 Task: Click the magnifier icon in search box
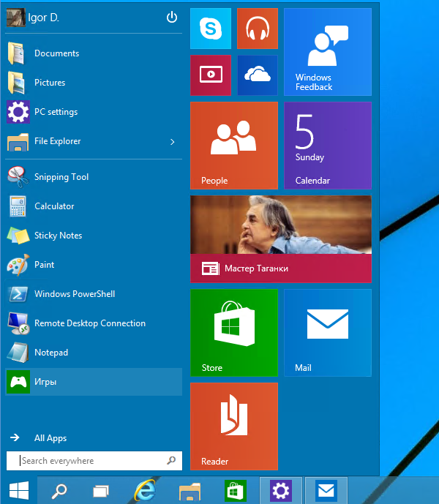coord(171,460)
